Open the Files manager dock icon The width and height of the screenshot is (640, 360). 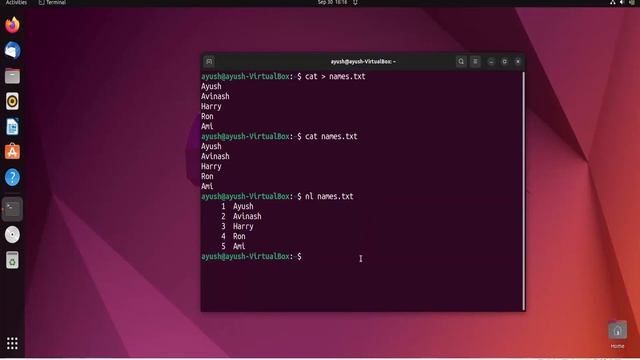click(12, 76)
